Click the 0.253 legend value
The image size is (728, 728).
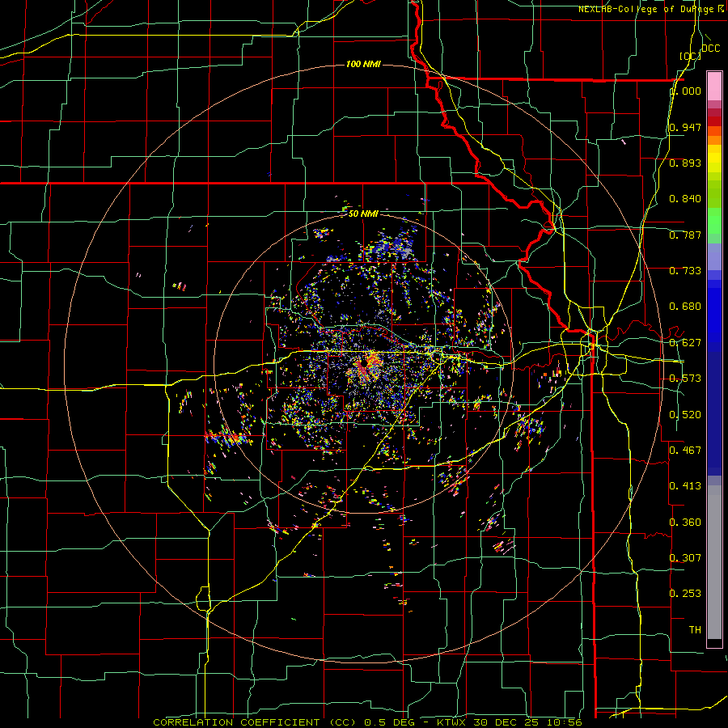tap(685, 594)
